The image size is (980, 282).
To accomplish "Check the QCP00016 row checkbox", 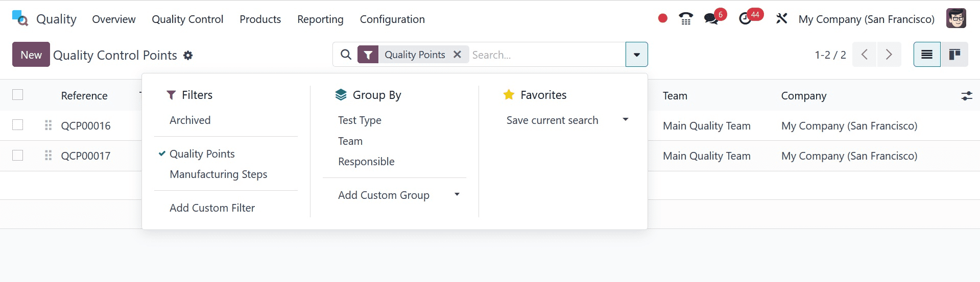I will [x=18, y=125].
